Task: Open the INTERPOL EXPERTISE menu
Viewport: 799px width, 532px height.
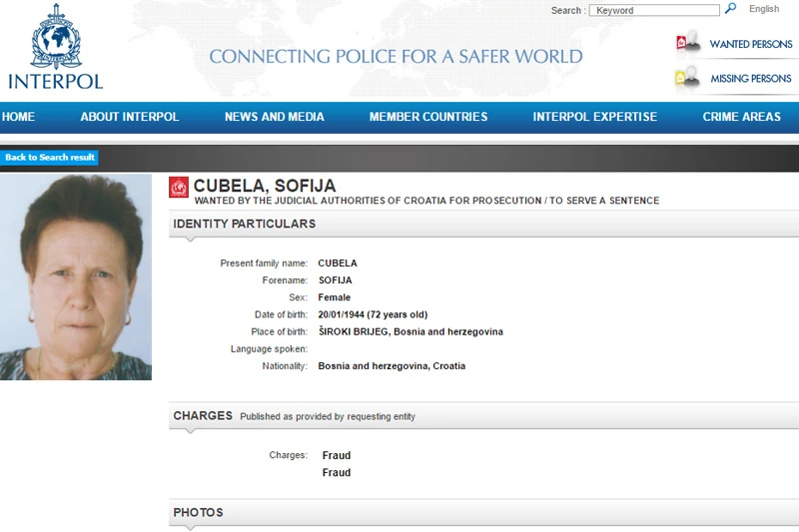Action: click(595, 117)
